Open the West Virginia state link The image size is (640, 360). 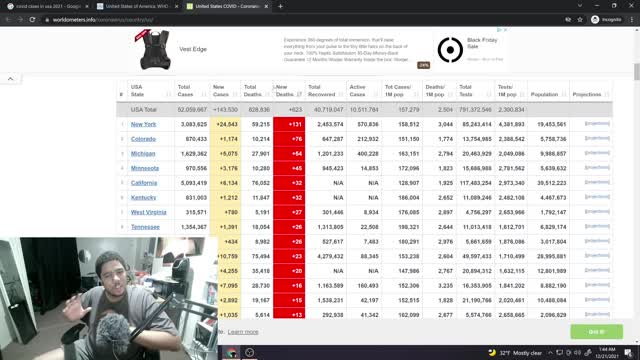(x=149, y=212)
